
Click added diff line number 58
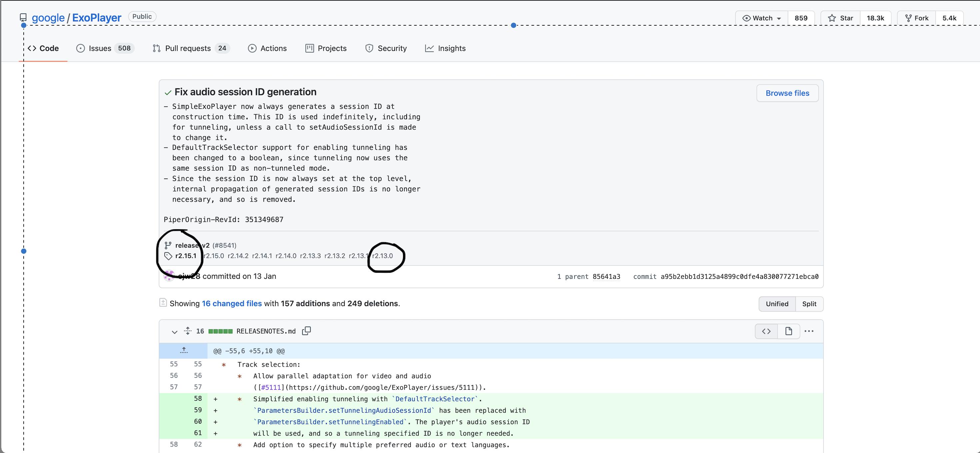click(x=198, y=398)
